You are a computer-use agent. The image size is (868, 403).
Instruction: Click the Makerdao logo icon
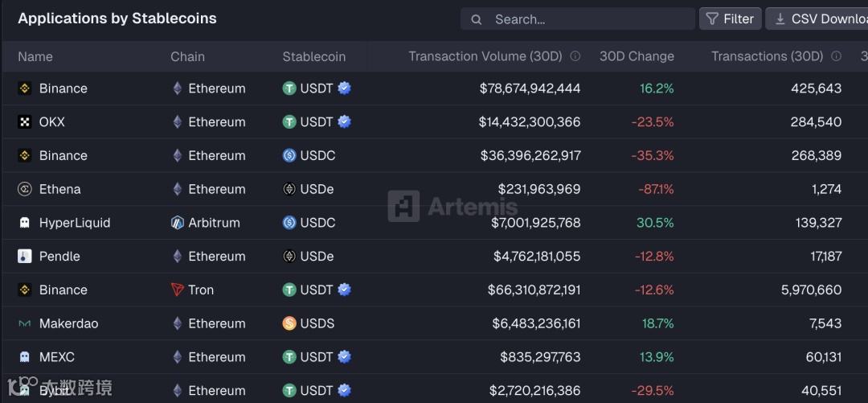click(x=25, y=323)
